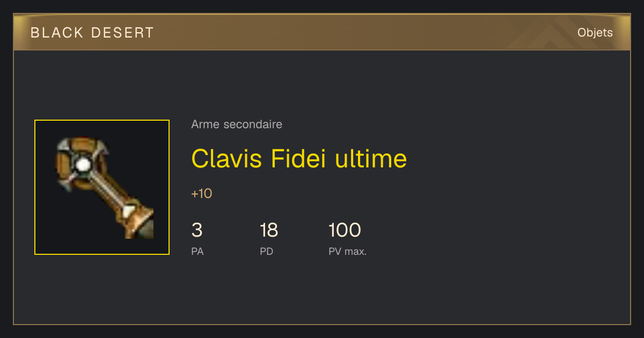This screenshot has height=338, width=644.
Task: Open the Objets link
Action: pos(595,33)
